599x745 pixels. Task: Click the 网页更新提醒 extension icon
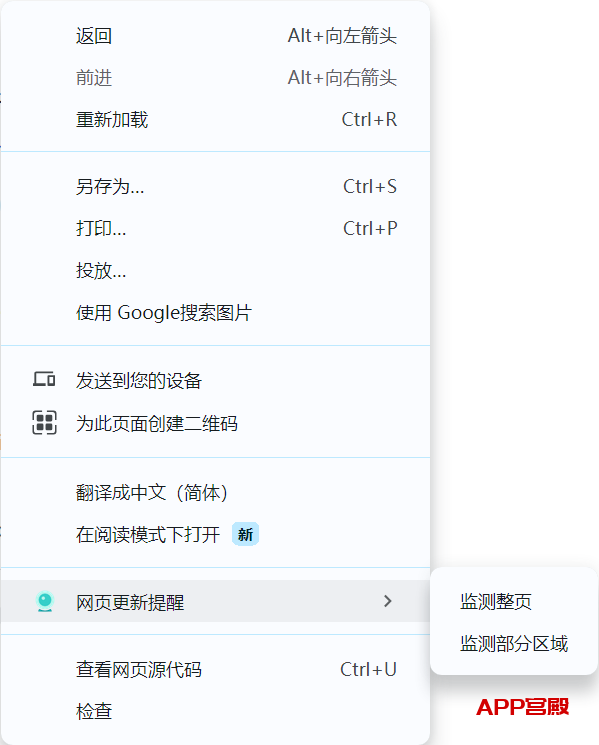tap(45, 602)
